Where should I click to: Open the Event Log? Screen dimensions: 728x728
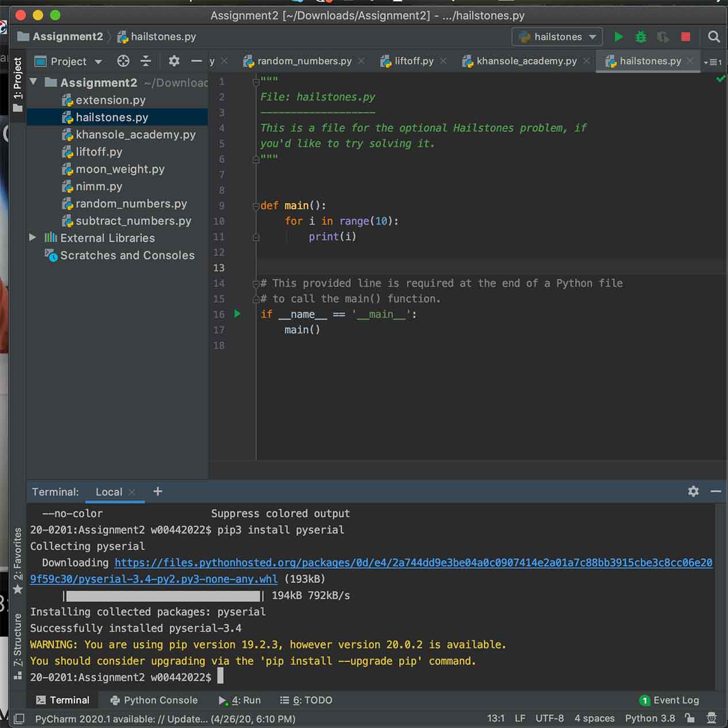tap(669, 700)
